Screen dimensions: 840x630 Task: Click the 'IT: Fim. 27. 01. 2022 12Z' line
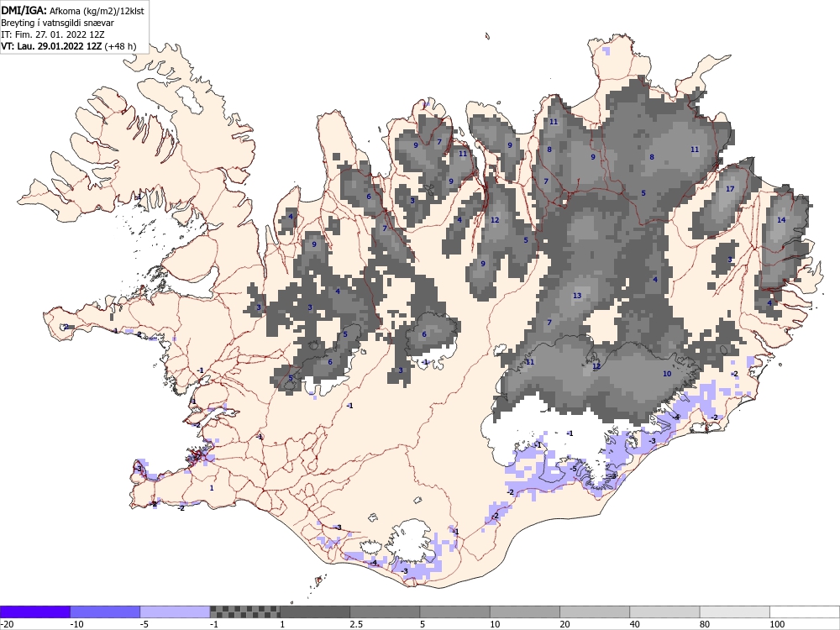tap(52, 34)
